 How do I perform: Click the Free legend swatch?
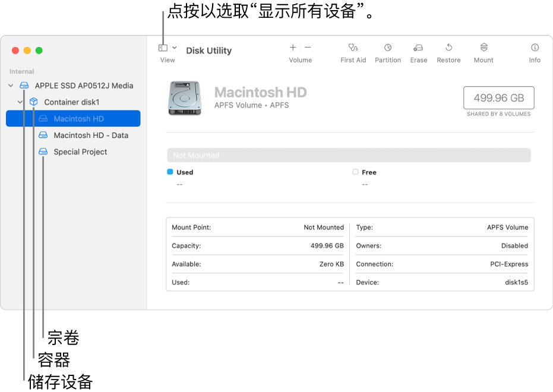click(355, 172)
